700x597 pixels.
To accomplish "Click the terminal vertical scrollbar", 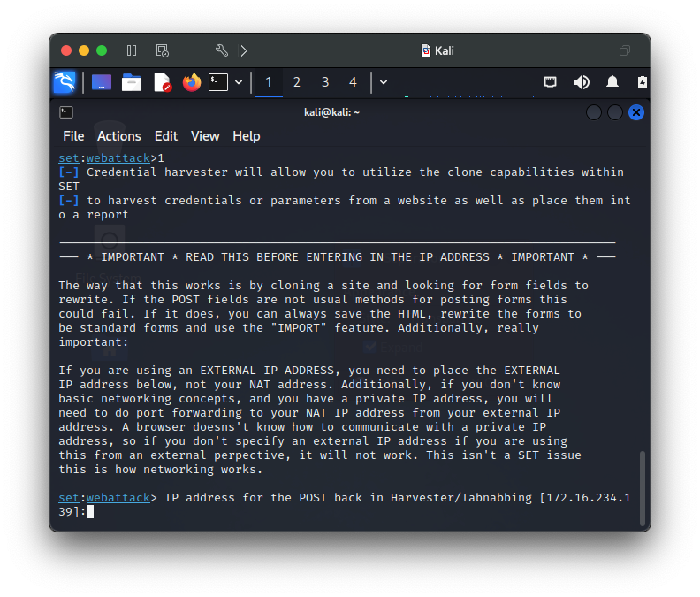I will pyautogui.click(x=643, y=488).
